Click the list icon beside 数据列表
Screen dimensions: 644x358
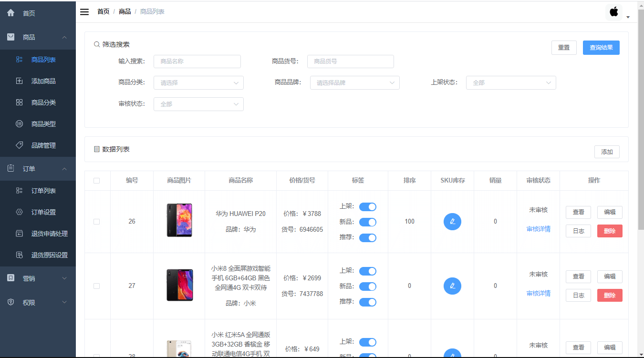[x=97, y=149]
